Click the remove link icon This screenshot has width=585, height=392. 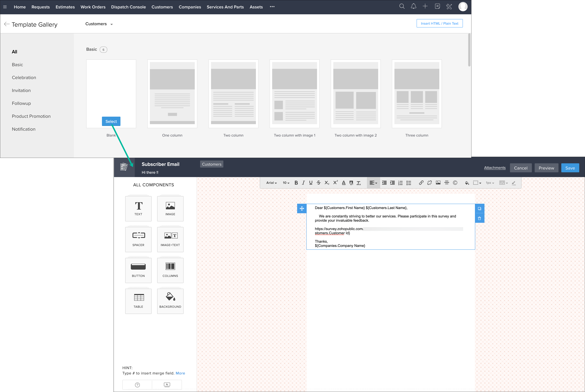429,183
